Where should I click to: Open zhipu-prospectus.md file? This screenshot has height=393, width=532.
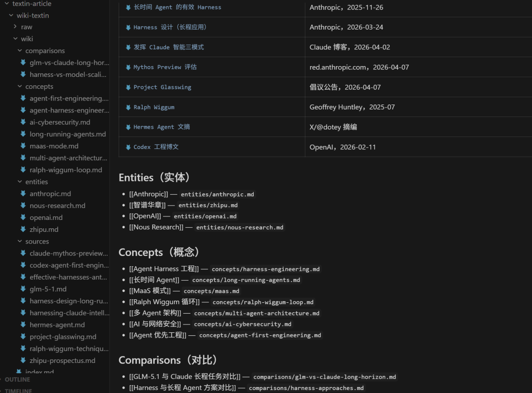click(x=63, y=360)
